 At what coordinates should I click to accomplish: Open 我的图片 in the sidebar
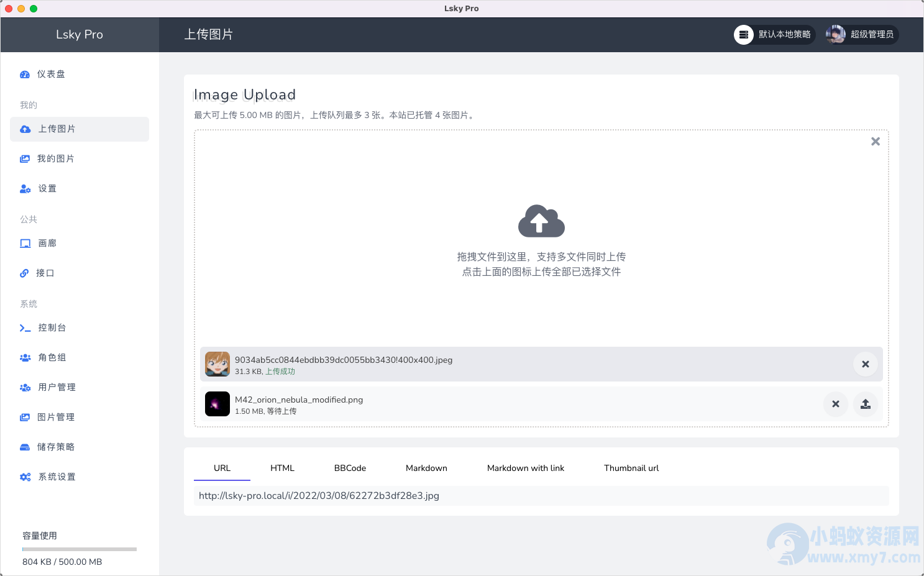point(80,159)
